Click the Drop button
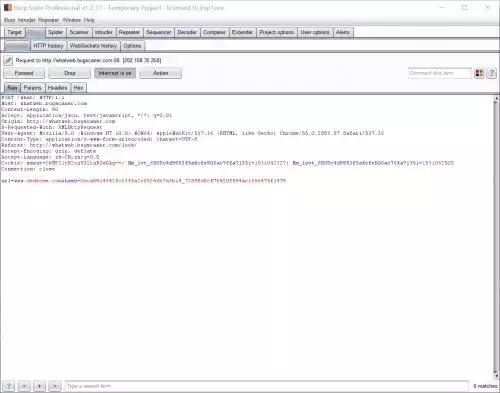Screen dimensions: 500x393 tap(70, 73)
